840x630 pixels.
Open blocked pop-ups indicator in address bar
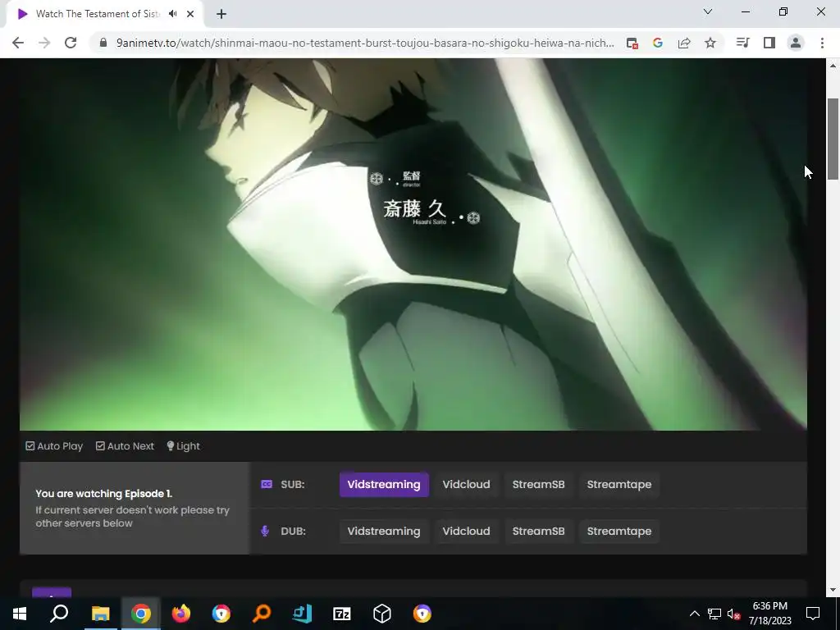[632, 43]
